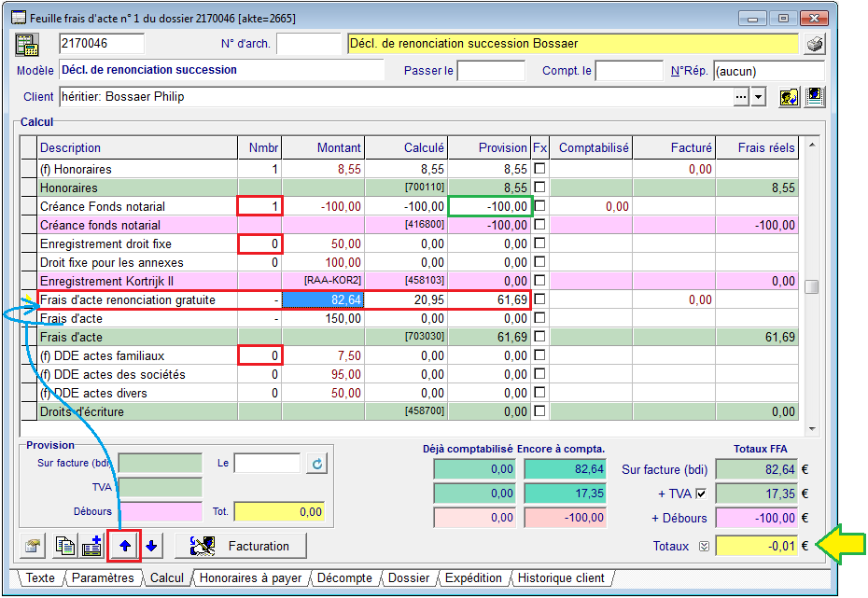
Task: Click the Facturation button
Action: tap(240, 547)
